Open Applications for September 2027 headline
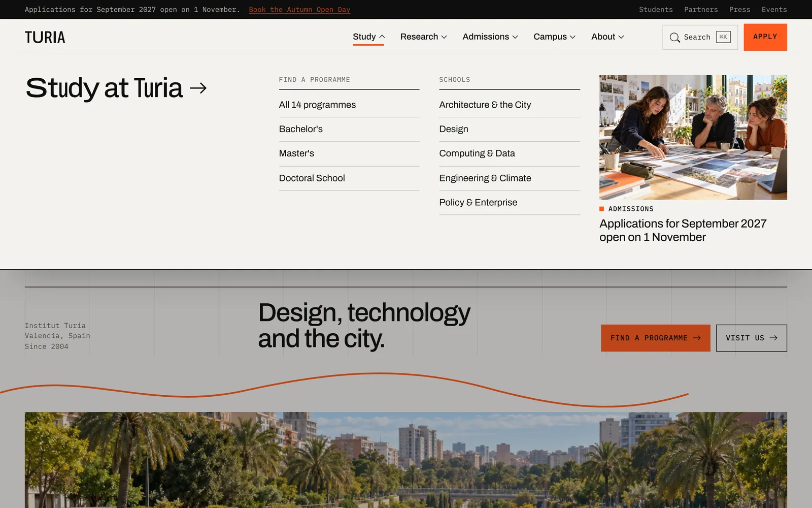The height and width of the screenshot is (508, 812). coord(683,231)
